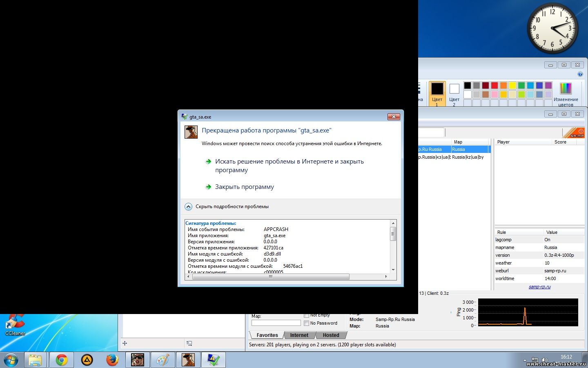Click the crash details horizontal scrollbar right arrow

point(386,277)
